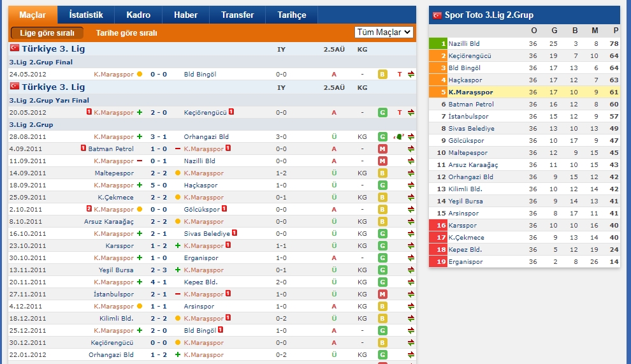Image resolution: width=631 pixels, height=364 pixels.
Task: Open the İstatistik tab
Action: [85, 15]
